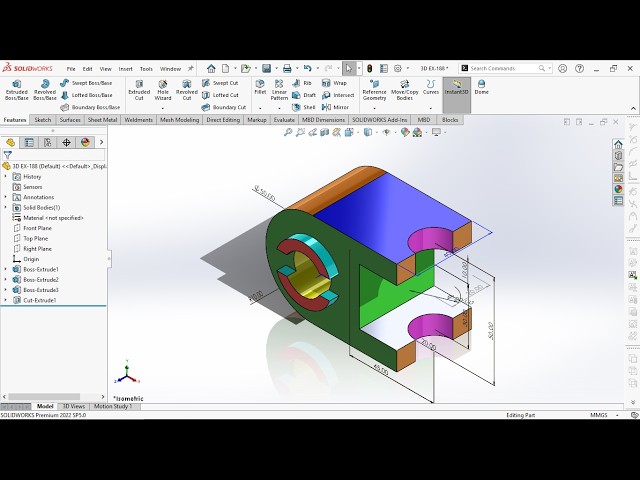Viewport: 640px width, 480px height.
Task: Click the Wrap tool
Action: point(334,83)
